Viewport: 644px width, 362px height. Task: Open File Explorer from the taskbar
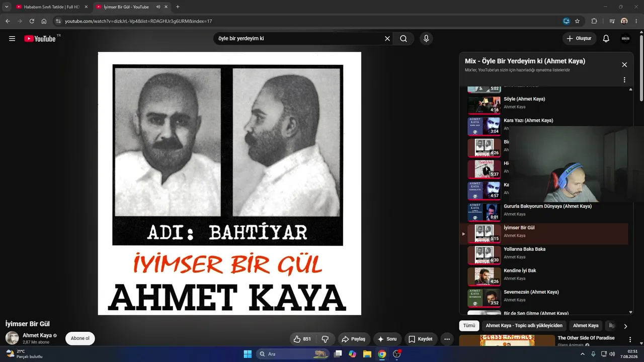[x=367, y=354]
